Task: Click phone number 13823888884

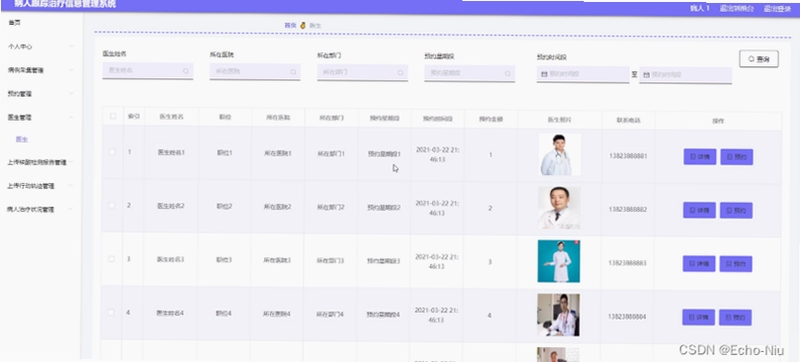Action: [627, 317]
